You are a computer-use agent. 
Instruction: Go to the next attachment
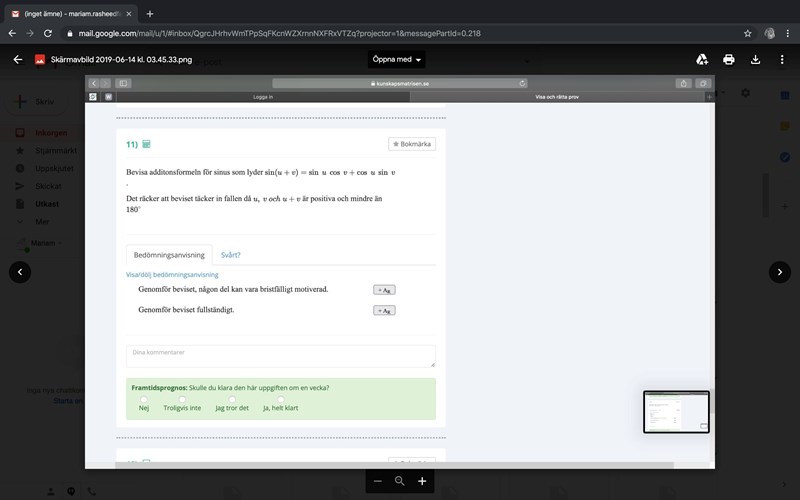pos(780,272)
